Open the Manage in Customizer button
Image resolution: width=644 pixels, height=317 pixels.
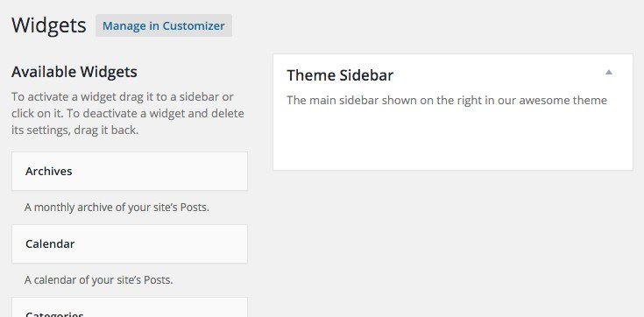(164, 25)
